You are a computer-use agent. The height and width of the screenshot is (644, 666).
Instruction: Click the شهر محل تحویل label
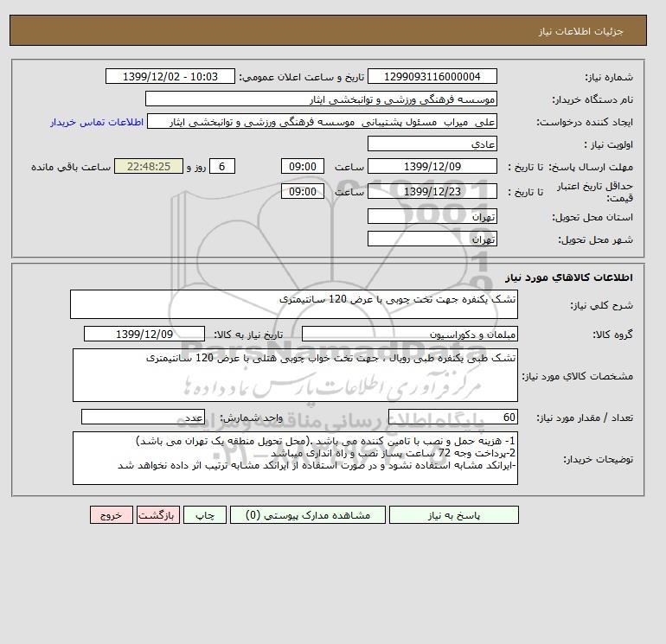(x=595, y=239)
